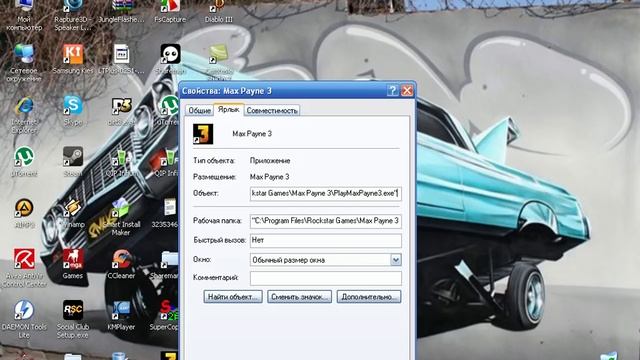Select the Diablo III desktop shortcut
This screenshot has width=640, height=360.
[218, 11]
